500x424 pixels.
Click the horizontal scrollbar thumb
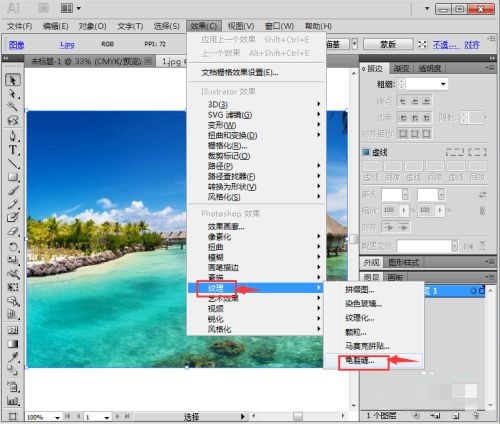coord(298,416)
